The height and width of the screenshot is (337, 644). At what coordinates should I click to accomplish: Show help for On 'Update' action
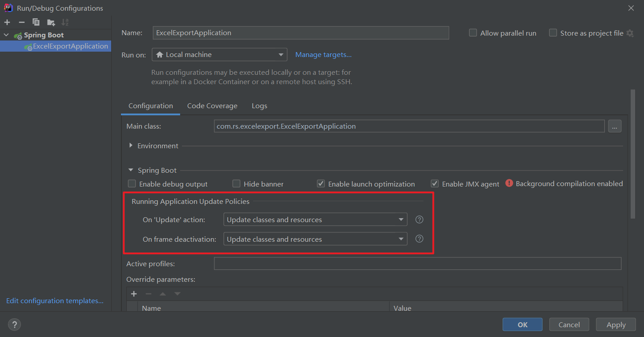coord(419,219)
